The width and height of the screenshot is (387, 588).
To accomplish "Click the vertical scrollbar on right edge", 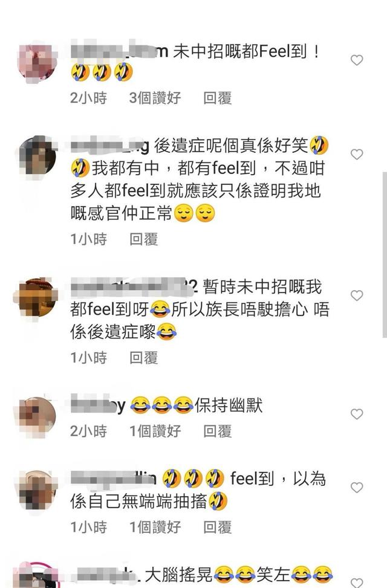I will (385, 255).
